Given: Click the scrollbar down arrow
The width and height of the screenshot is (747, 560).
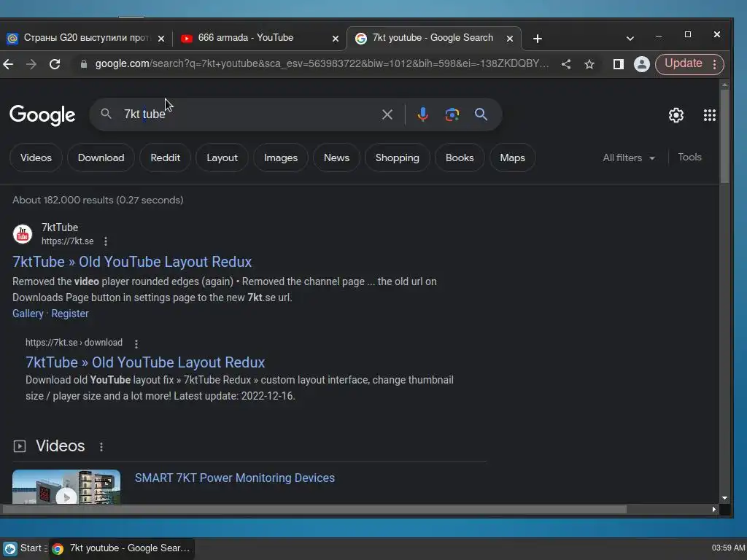Looking at the screenshot, I should coord(724,498).
